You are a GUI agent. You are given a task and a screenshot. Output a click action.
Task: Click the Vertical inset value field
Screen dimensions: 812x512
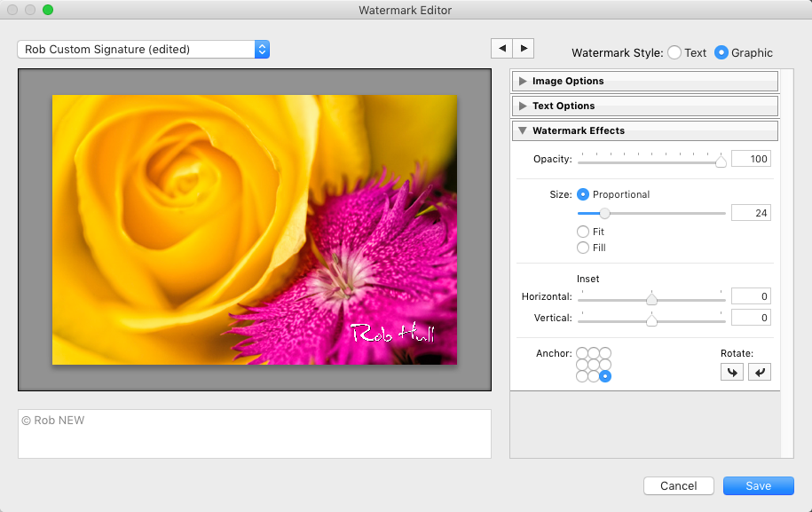(751, 318)
